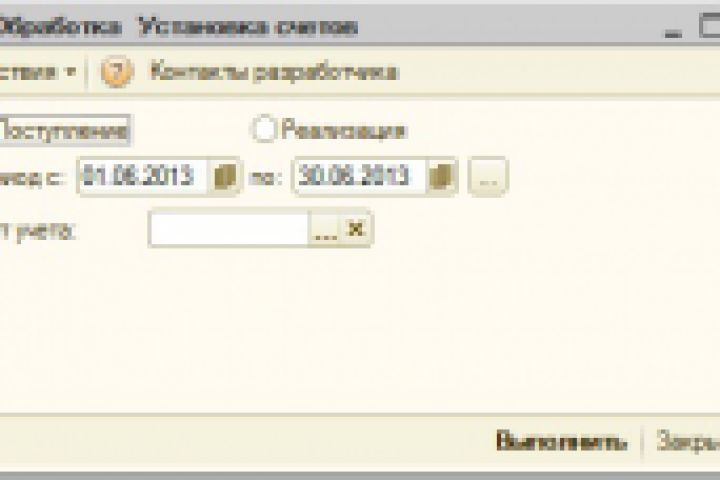Viewport: 720px width, 480px height.
Task: Select the Поступление radio option
Action: [64, 130]
